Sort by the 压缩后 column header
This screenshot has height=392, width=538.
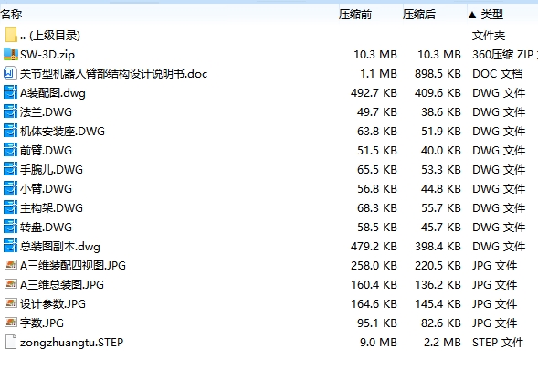(419, 15)
